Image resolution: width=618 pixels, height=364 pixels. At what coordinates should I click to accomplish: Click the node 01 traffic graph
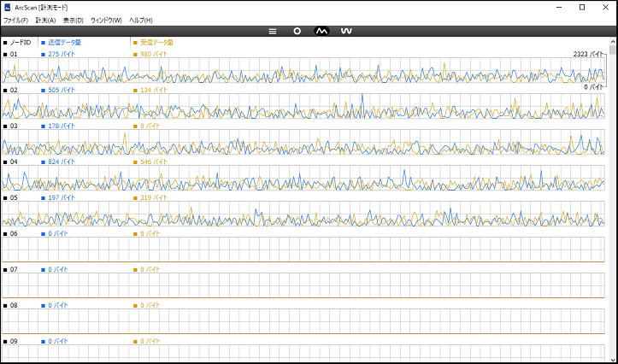(x=303, y=71)
